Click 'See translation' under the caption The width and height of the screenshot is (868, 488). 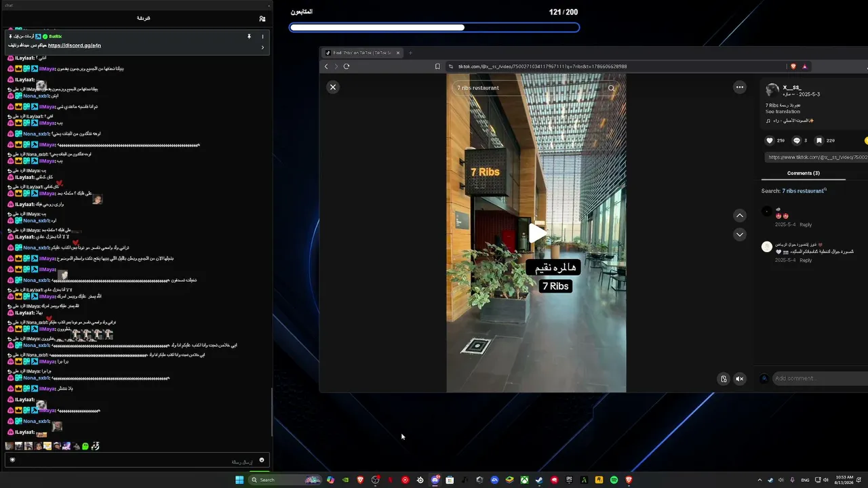coord(783,112)
